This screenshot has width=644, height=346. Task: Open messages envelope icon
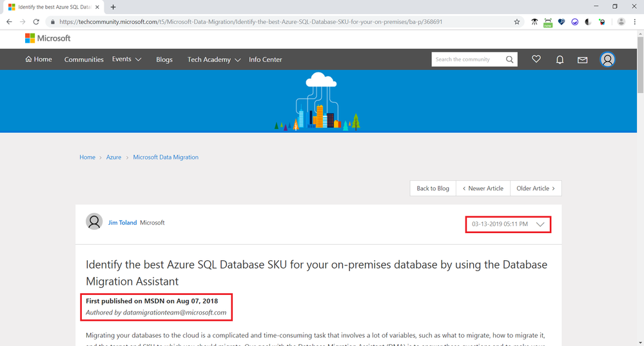583,59
